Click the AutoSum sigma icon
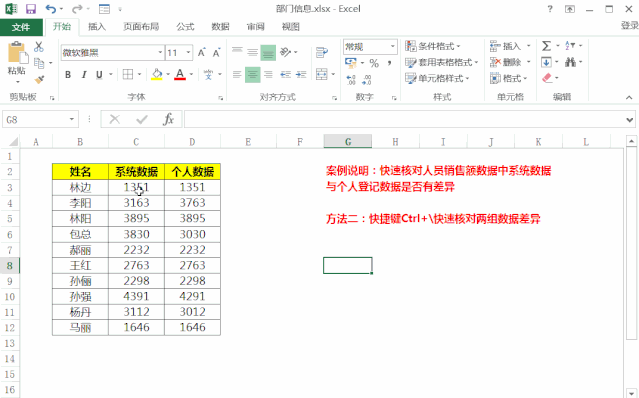Image resolution: width=639 pixels, height=398 pixels. coord(546,46)
